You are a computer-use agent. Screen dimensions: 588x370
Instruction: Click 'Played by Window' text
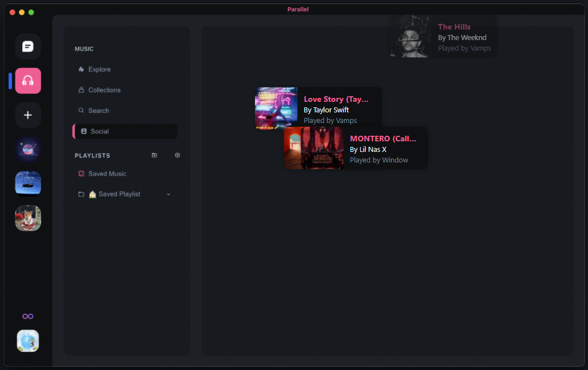point(378,160)
